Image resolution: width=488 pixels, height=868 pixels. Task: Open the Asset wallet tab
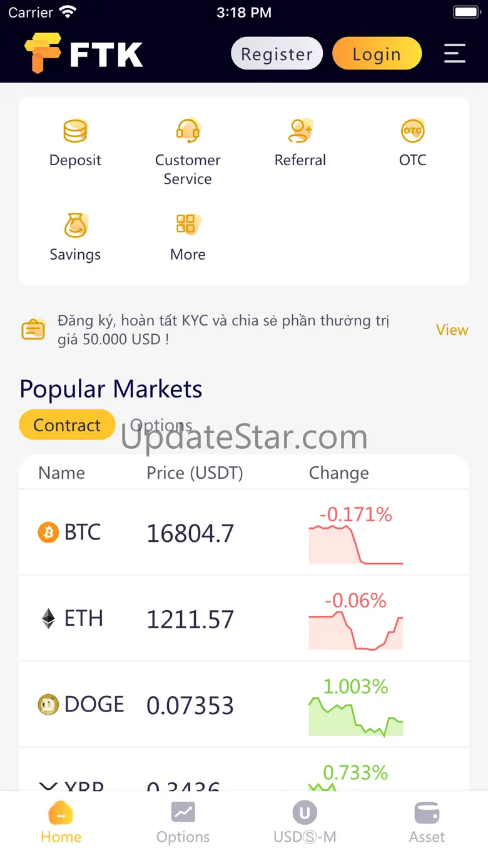(x=427, y=822)
